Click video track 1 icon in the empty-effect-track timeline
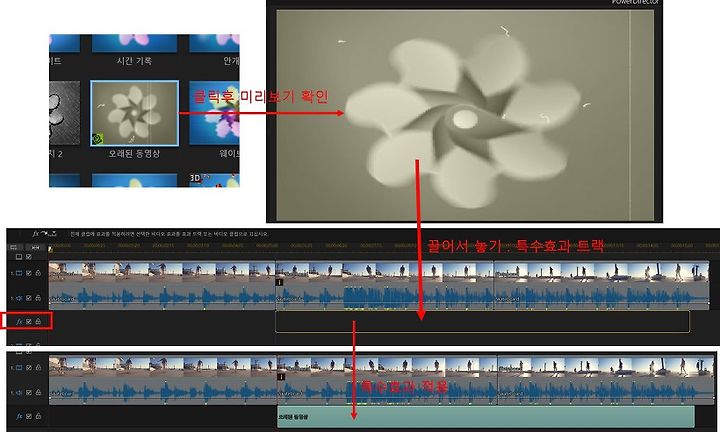Image resolution: width=720 pixels, height=432 pixels. click(19, 273)
